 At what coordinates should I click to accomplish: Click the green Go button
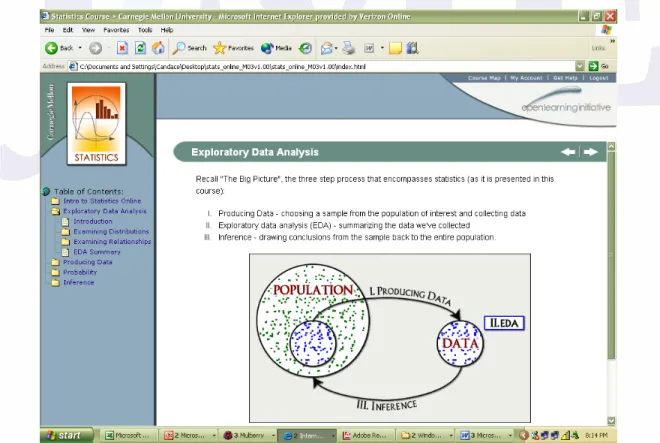[599, 66]
